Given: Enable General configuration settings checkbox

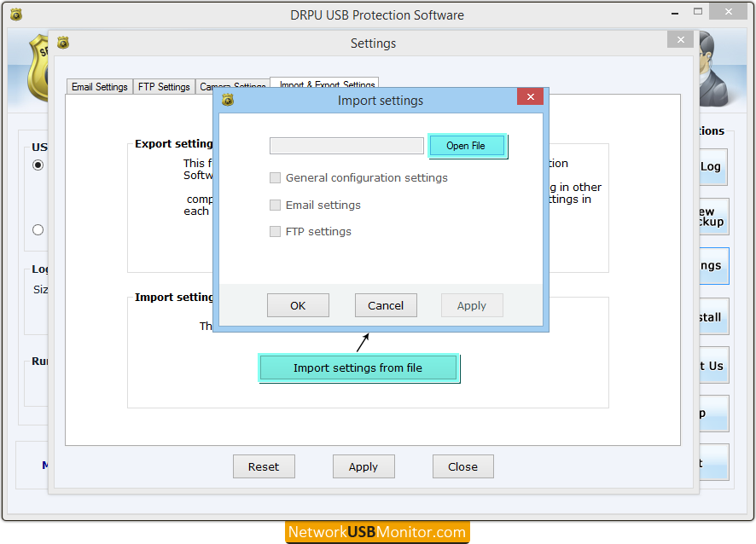Looking at the screenshot, I should coord(275,178).
